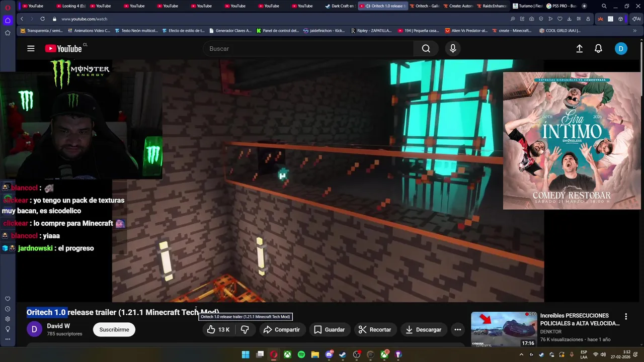Start voice search with the microphone icon

(453, 49)
